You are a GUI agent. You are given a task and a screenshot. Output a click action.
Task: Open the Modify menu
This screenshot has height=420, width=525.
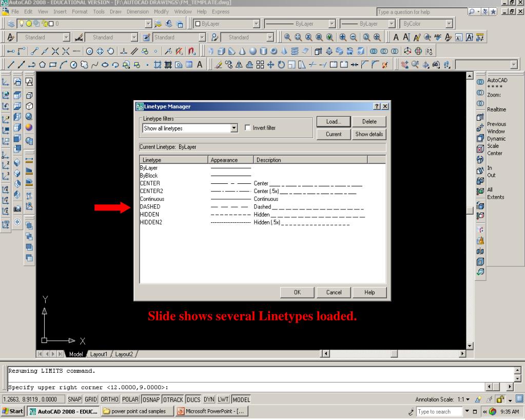click(x=161, y=12)
